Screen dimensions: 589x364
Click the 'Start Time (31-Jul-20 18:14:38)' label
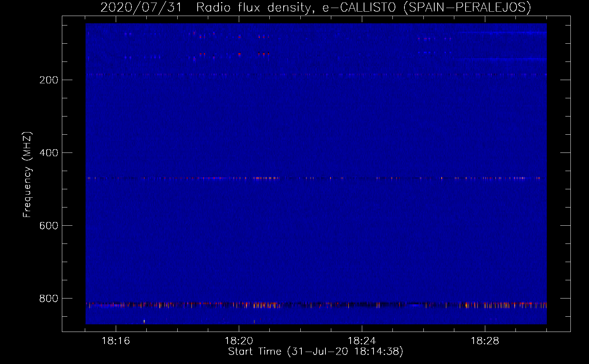point(316,352)
